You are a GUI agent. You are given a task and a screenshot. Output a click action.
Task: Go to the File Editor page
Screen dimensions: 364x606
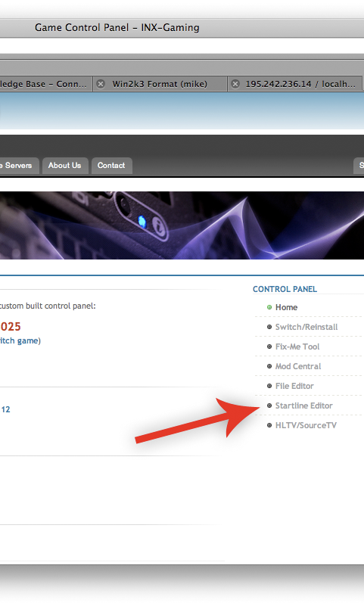294,386
